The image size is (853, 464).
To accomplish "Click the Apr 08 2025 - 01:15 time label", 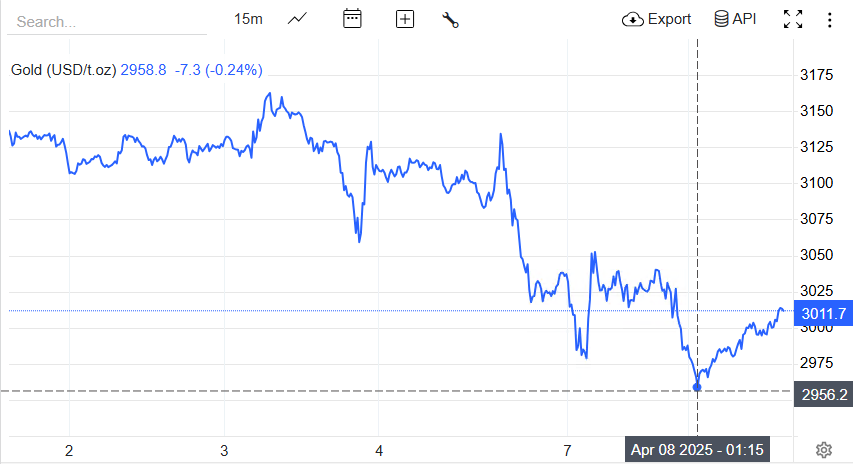I will tap(698, 450).
